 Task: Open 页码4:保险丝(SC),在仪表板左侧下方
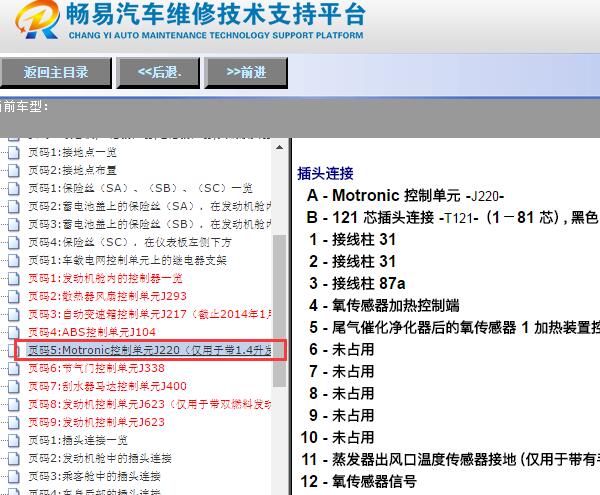[130, 242]
